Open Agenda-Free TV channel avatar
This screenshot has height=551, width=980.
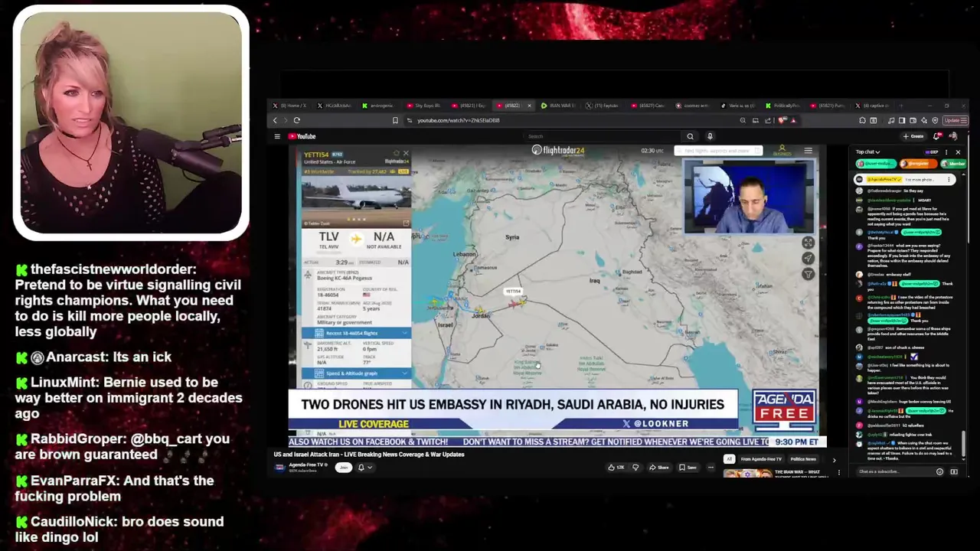click(x=279, y=467)
